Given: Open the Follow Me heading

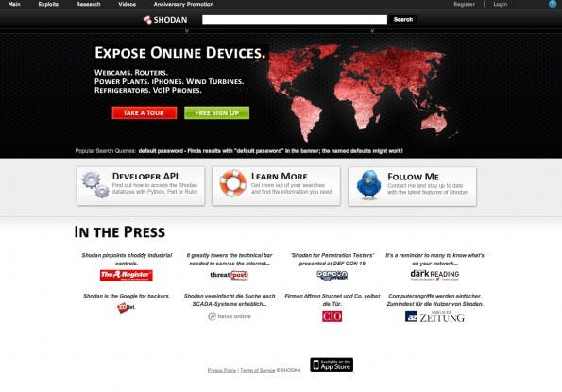Looking at the screenshot, I should coord(414,177).
